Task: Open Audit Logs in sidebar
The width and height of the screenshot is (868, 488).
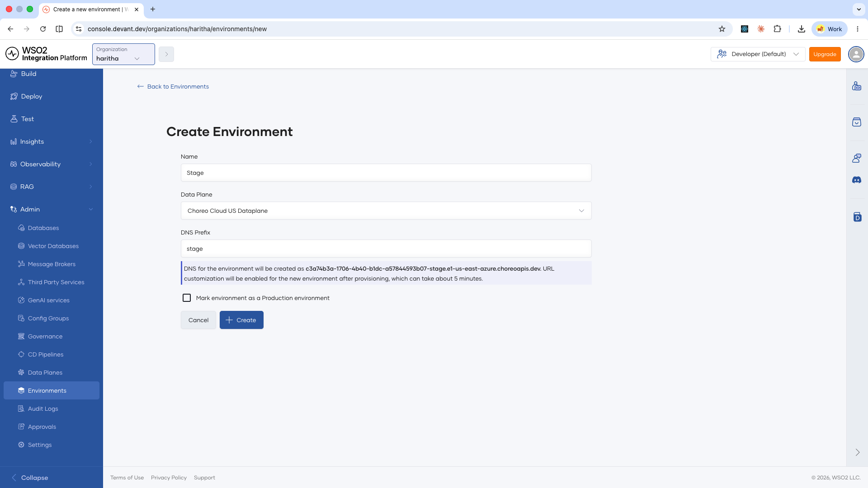Action: (x=52, y=408)
